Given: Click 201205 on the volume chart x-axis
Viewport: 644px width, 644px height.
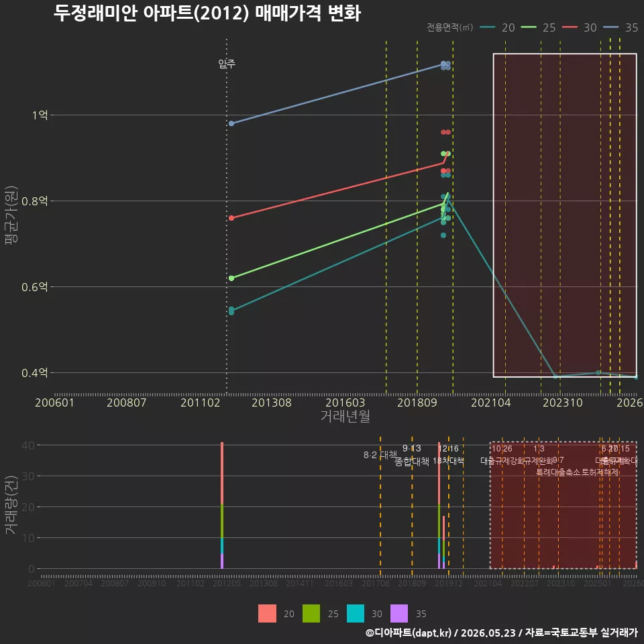Looking at the screenshot, I should pyautogui.click(x=227, y=583).
